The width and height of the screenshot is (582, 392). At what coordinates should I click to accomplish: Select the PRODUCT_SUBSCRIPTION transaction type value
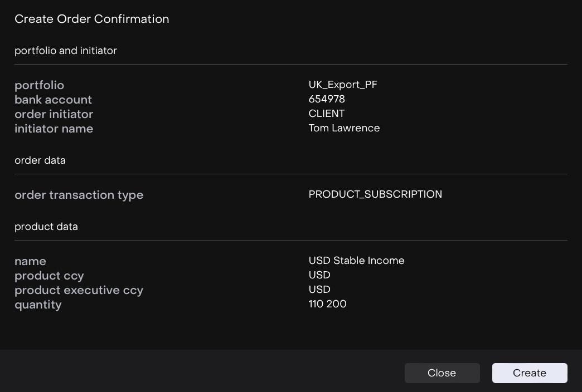tap(375, 194)
